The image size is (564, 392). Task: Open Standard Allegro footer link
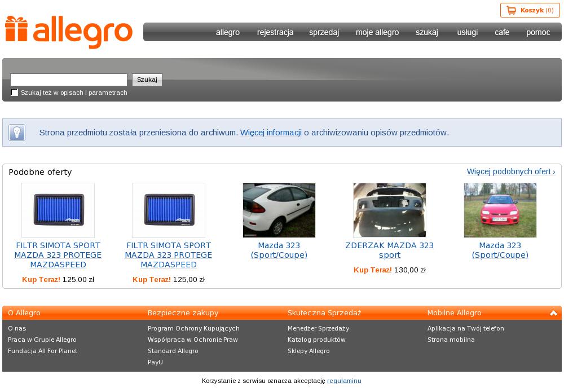click(x=173, y=351)
